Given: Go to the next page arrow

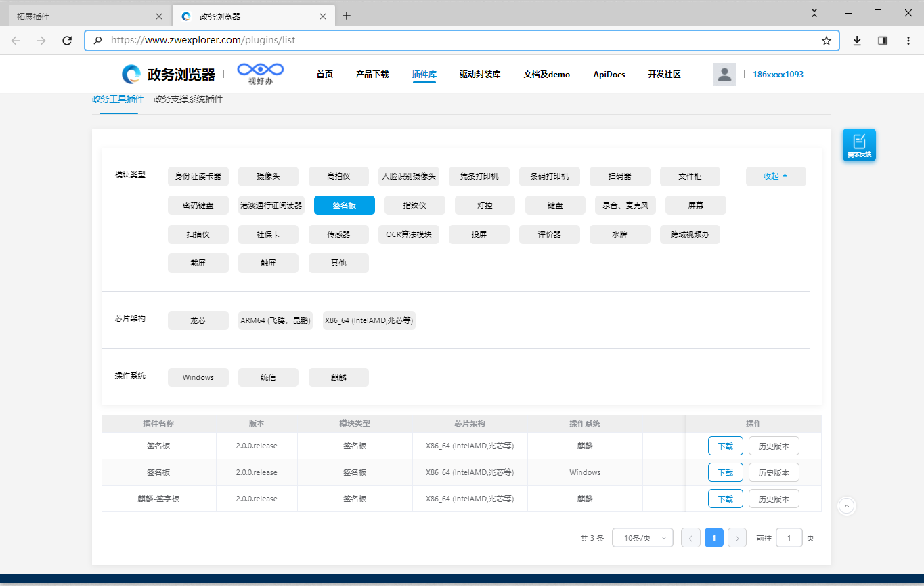Looking at the screenshot, I should click(x=737, y=538).
